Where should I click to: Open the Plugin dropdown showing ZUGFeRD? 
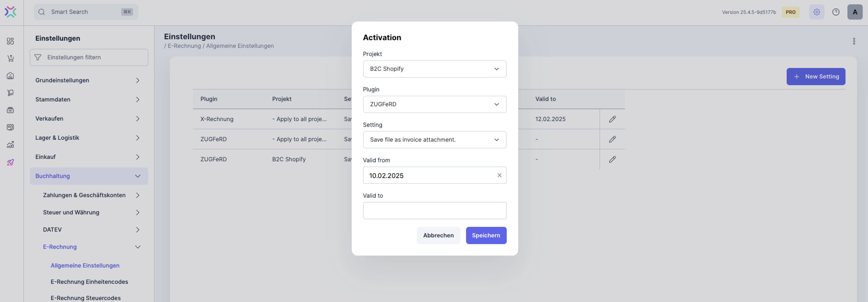click(434, 104)
